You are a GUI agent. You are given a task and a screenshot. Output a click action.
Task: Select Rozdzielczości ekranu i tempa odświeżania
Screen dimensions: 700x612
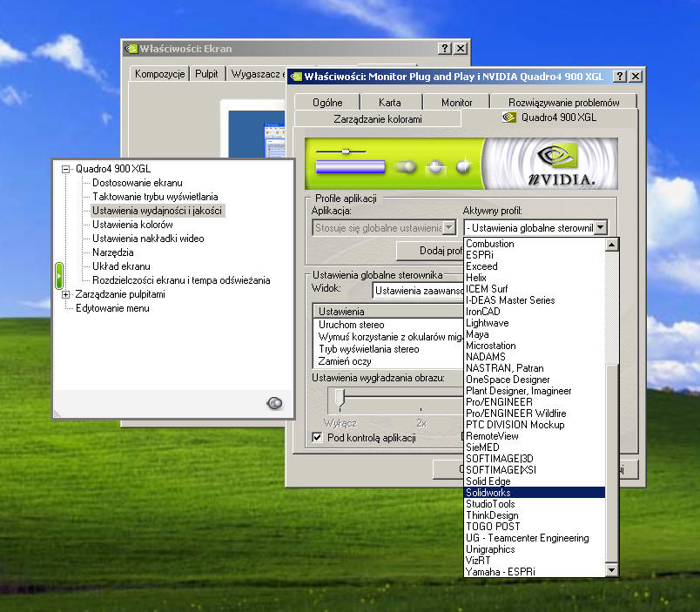181,280
